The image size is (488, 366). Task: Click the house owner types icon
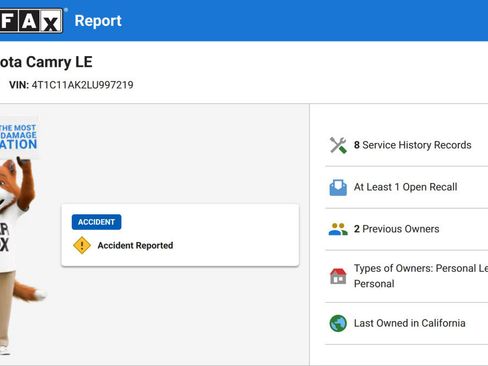[338, 276]
